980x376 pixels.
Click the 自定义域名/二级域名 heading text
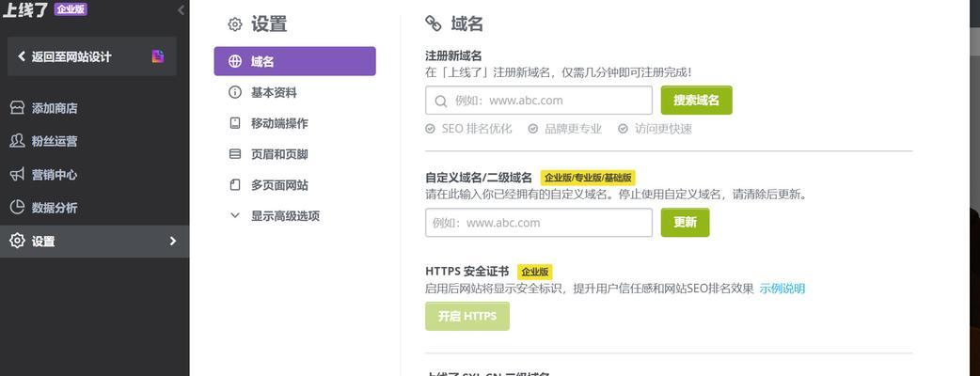click(479, 178)
